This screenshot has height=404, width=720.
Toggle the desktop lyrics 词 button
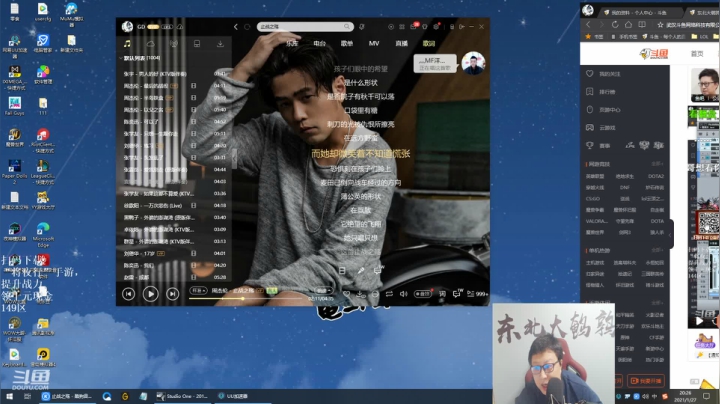[x=442, y=294]
